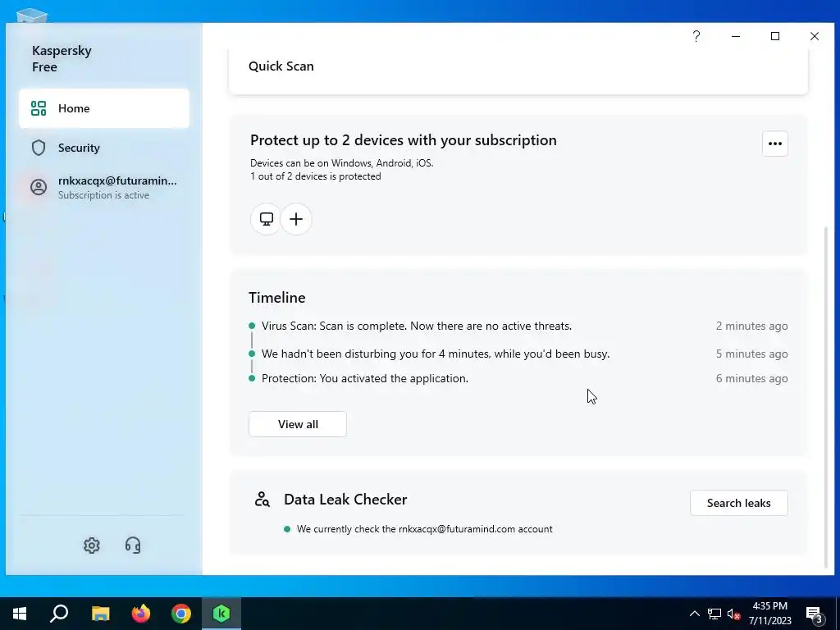This screenshot has height=630, width=840.
Task: Open the Windows Start menu
Action: pyautogui.click(x=20, y=614)
